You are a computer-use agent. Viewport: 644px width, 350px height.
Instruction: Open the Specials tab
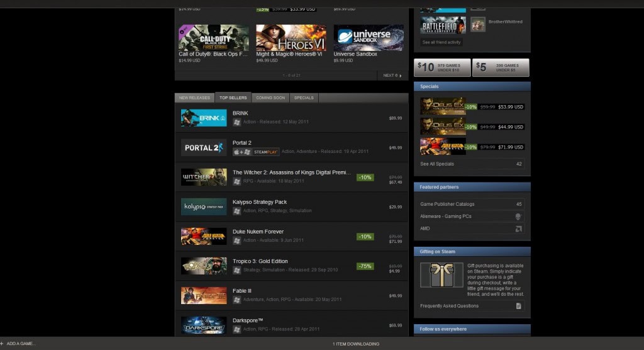point(304,98)
